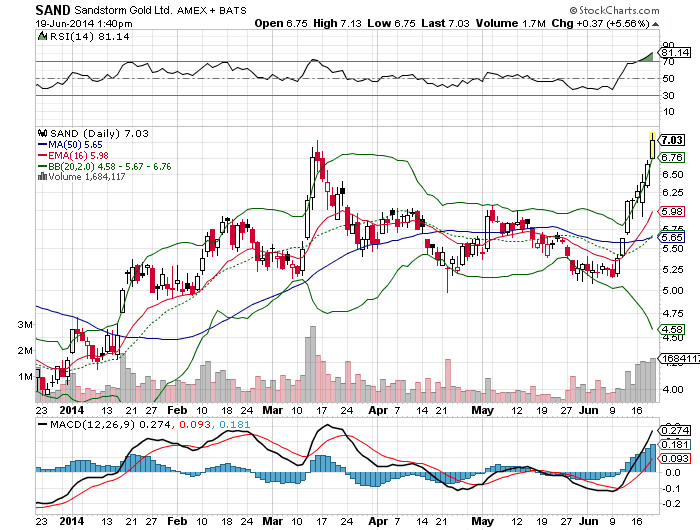
Task: Click the 19-Jun-2014 1:40pm timestamp
Action: 84,23
